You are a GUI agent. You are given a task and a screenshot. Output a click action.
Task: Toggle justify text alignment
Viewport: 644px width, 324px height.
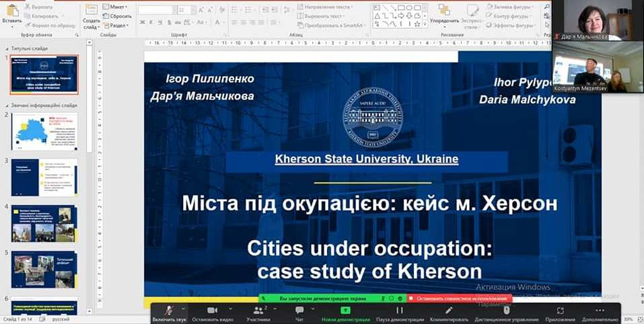point(262,22)
